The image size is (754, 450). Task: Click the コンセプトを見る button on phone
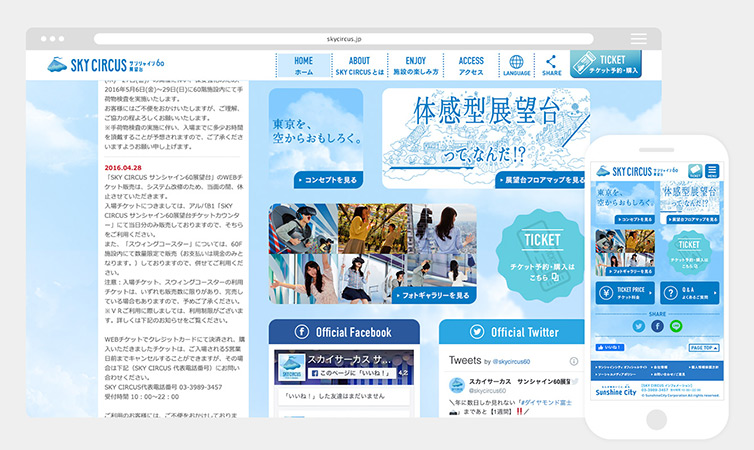(635, 219)
